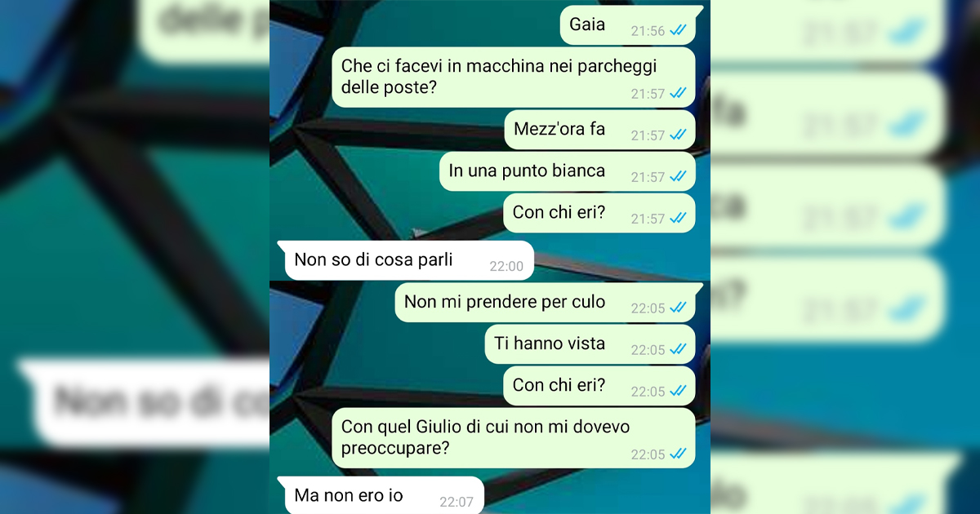Image resolution: width=980 pixels, height=514 pixels.
Task: Select the 'Ti hanno vista' message
Action: pos(590,345)
